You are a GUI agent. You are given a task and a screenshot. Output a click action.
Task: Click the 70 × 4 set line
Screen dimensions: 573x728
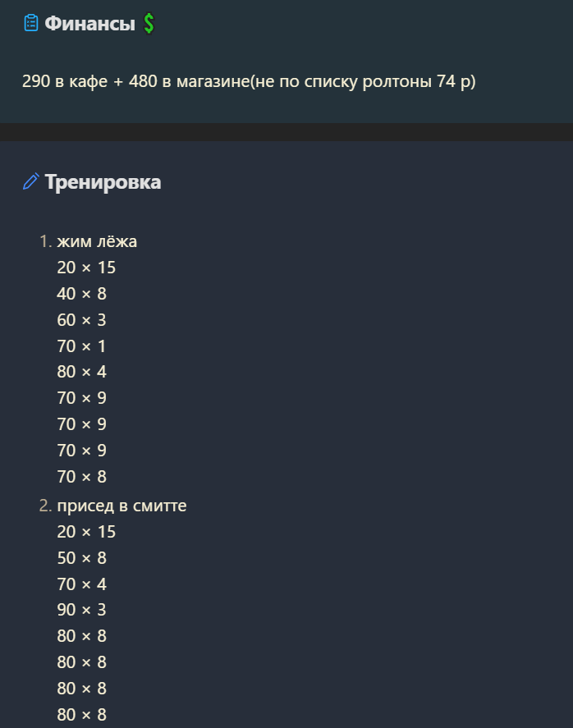coord(82,584)
